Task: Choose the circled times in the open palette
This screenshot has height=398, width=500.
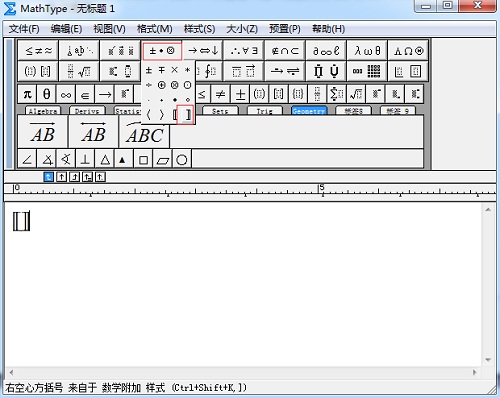Action: tap(175, 85)
